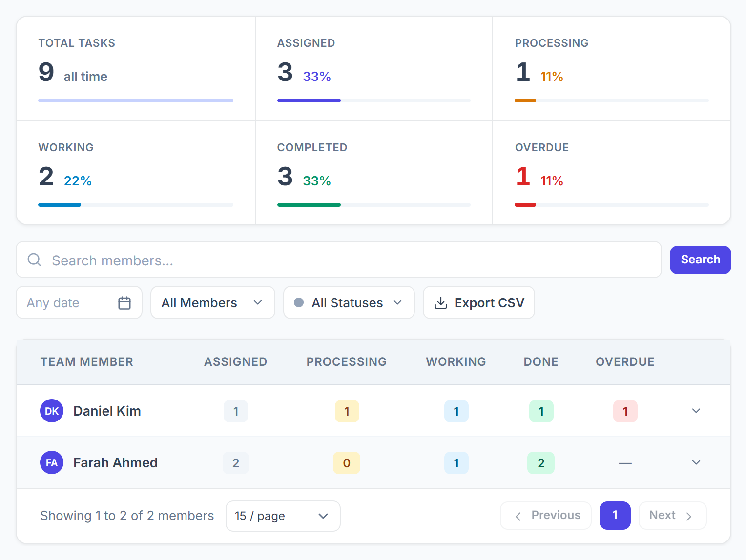Open the 15 / page size dropdown
746x560 pixels.
[283, 516]
